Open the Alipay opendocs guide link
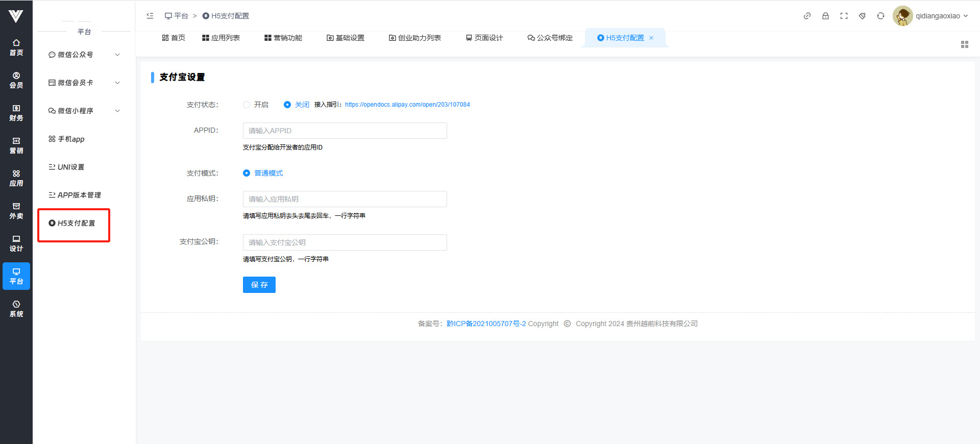This screenshot has width=980, height=444. point(407,105)
